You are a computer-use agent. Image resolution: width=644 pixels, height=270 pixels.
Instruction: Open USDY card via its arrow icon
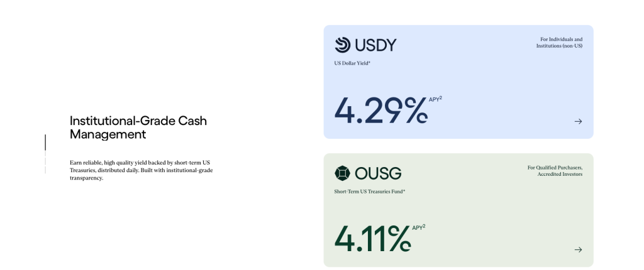coord(579,121)
